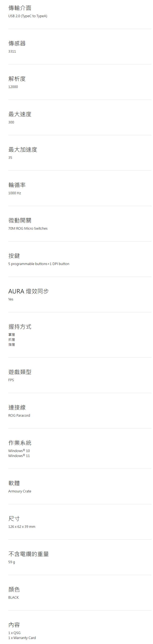Select the USB 2.0 (TypeC to TypeA) text
The image size is (153, 644).
[28, 16]
